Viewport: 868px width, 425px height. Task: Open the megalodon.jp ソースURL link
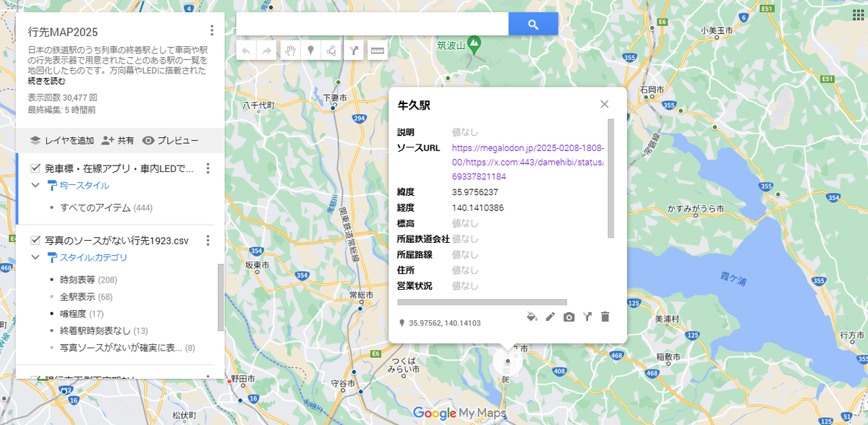pos(528,162)
